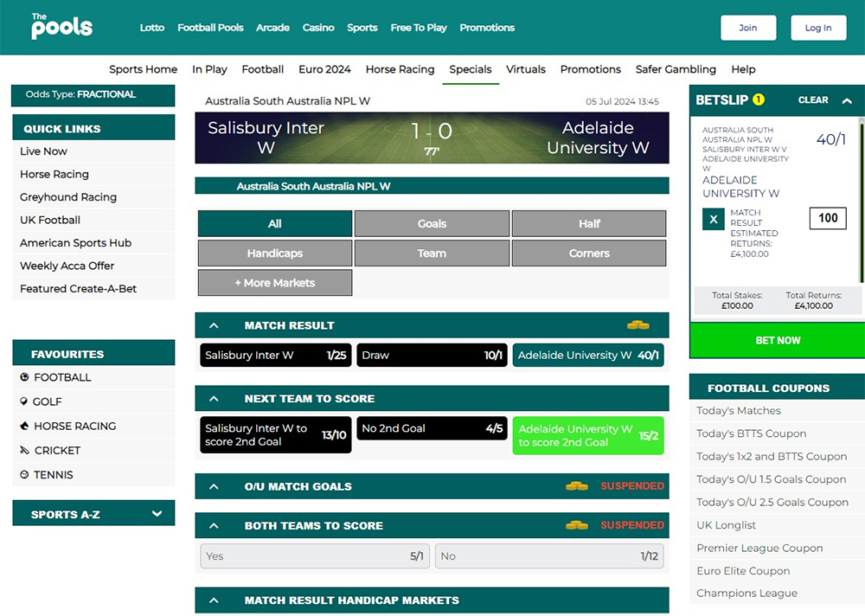Collapse the Both Teams To Score market

click(x=214, y=525)
